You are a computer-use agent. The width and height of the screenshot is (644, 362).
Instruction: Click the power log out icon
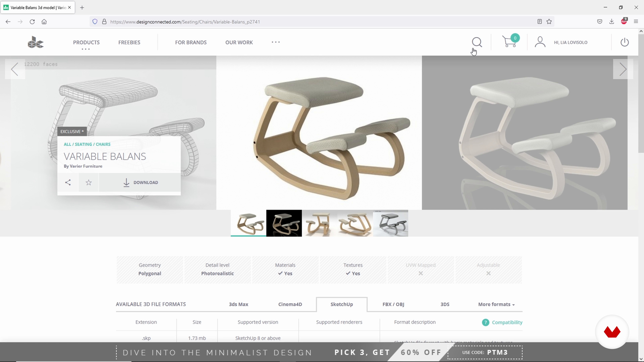click(x=625, y=42)
